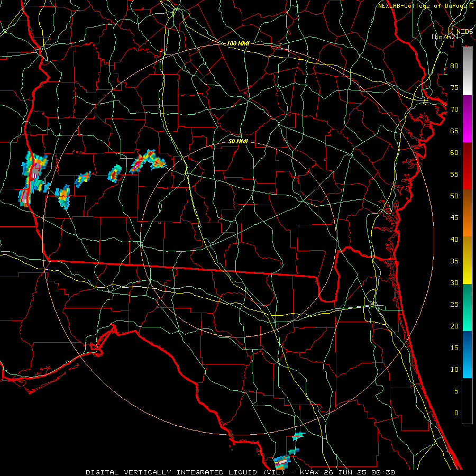Click the 60 value on the VIL scale
This screenshot has width=476, height=476.
(454, 152)
